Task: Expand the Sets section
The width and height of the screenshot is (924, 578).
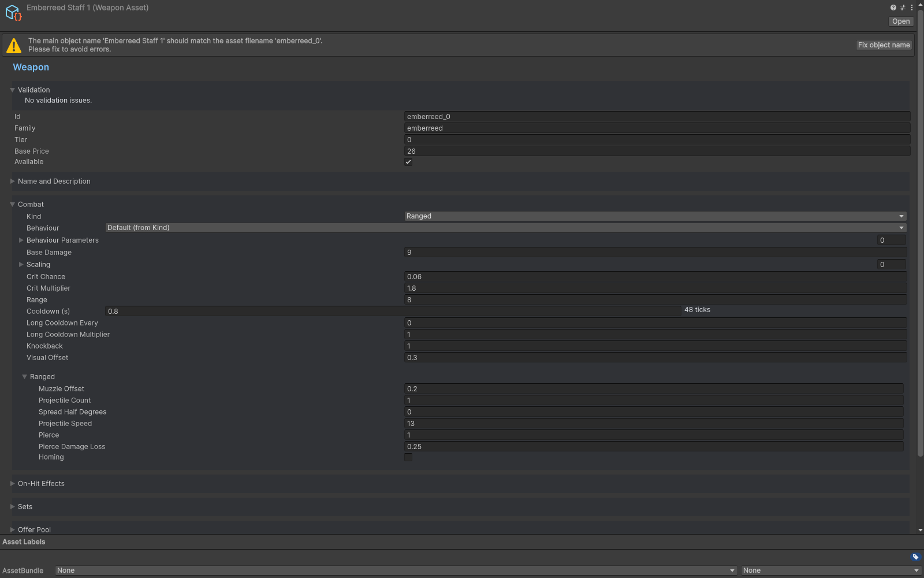Action: click(x=12, y=507)
